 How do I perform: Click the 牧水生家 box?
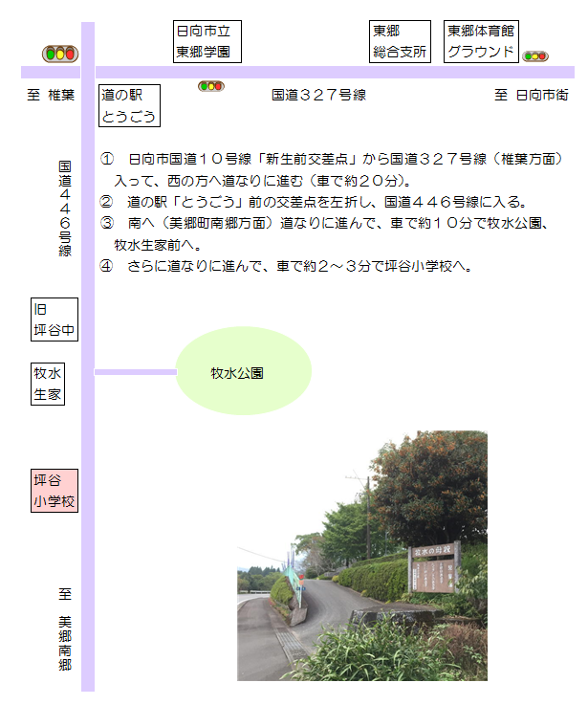(49, 384)
